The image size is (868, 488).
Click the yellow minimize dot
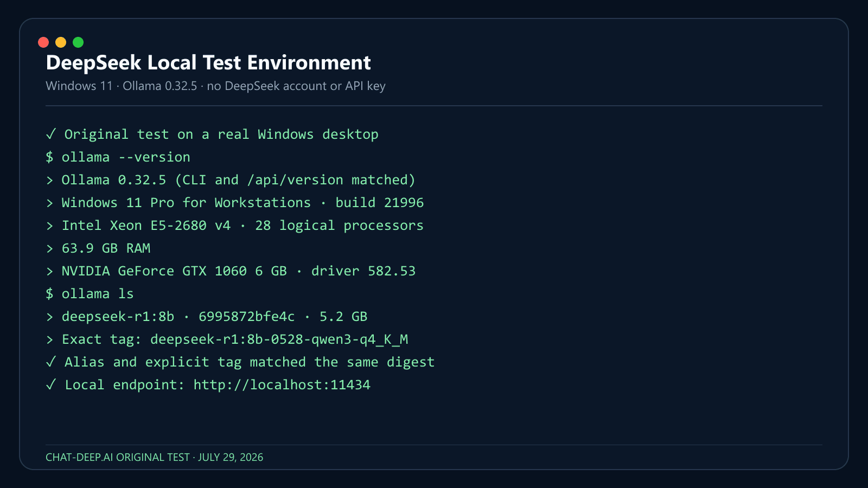[x=61, y=42]
